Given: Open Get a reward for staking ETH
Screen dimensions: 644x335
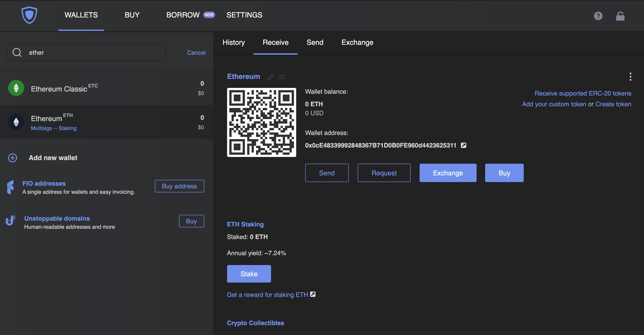Looking at the screenshot, I should coord(268,295).
